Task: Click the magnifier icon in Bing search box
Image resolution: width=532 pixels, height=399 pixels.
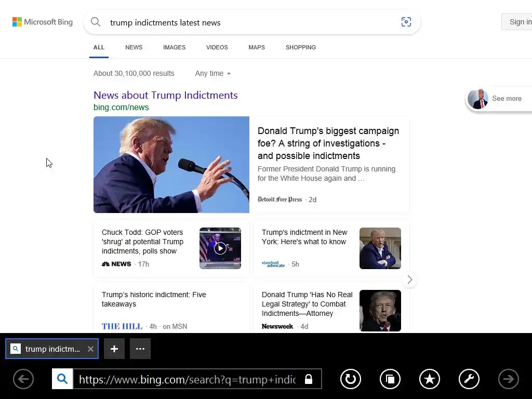Action: pyautogui.click(x=96, y=22)
